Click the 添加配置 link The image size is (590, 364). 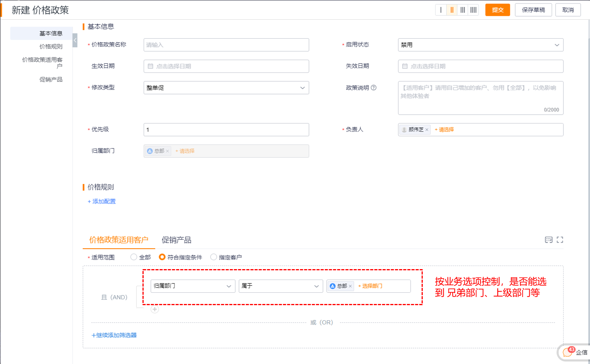coord(102,201)
